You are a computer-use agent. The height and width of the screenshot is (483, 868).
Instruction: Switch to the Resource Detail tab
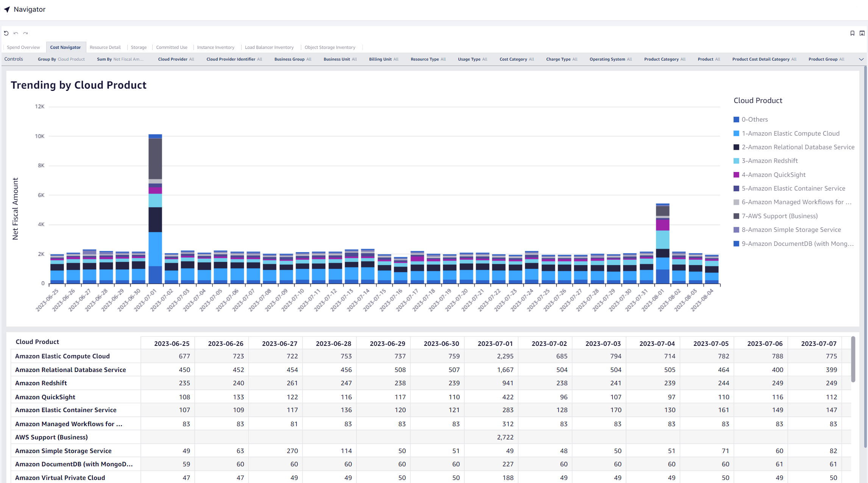(105, 47)
